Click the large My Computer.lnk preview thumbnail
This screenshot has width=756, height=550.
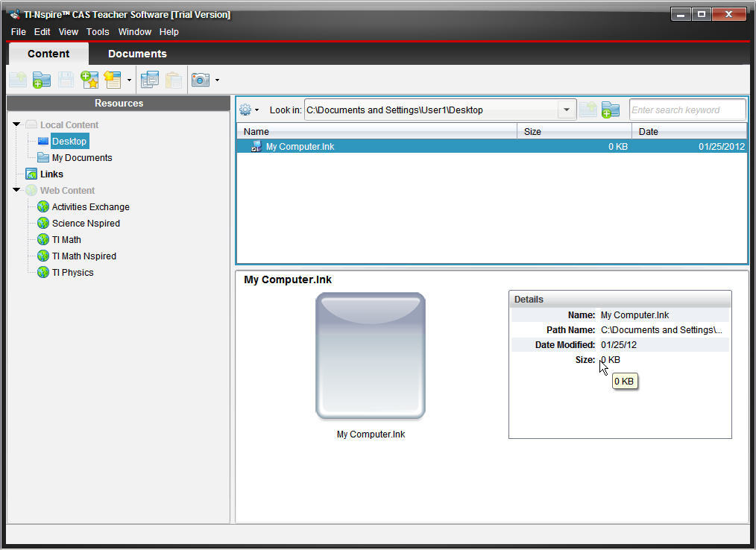[371, 355]
